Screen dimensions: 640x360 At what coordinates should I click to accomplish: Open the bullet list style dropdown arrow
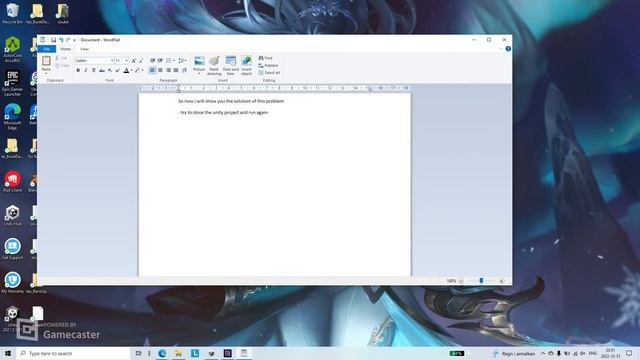(x=174, y=60)
